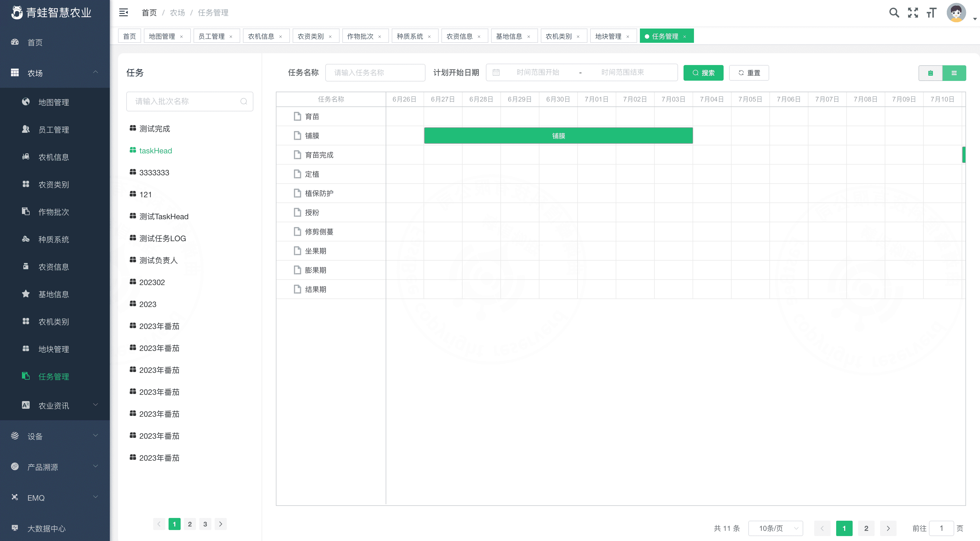Go to page 3 of batch list
Image resolution: width=980 pixels, height=541 pixels.
(x=205, y=524)
